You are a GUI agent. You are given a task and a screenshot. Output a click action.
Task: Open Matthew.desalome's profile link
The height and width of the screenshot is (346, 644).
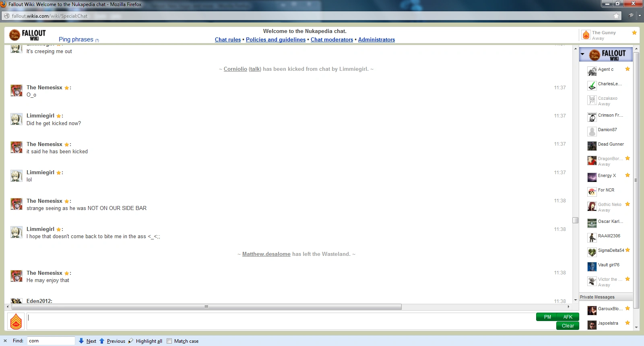click(266, 254)
